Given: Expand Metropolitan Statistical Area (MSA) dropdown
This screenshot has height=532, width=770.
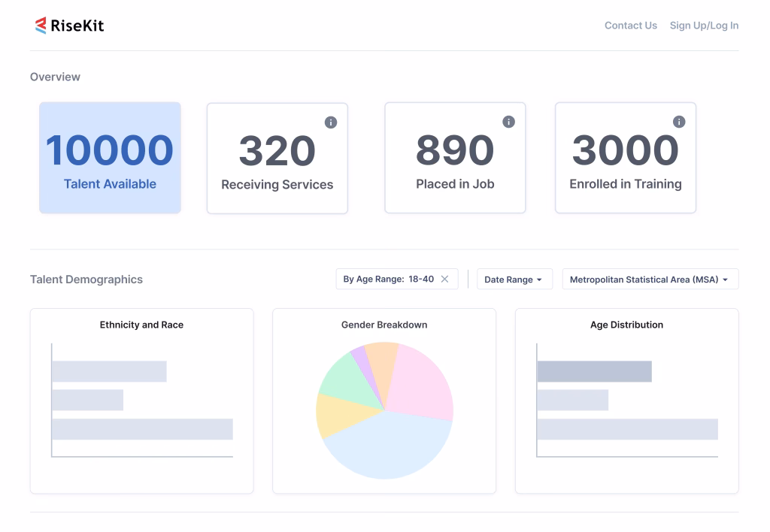Looking at the screenshot, I should 650,280.
